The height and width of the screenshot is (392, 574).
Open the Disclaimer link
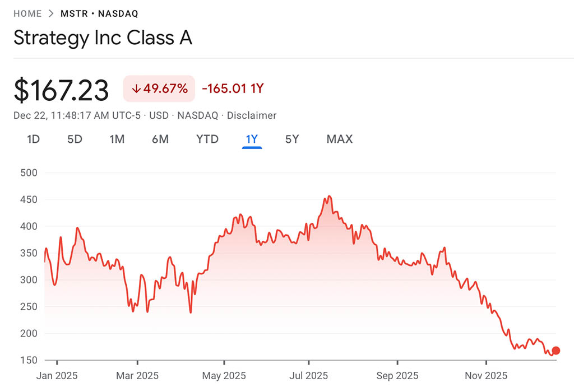click(x=252, y=115)
